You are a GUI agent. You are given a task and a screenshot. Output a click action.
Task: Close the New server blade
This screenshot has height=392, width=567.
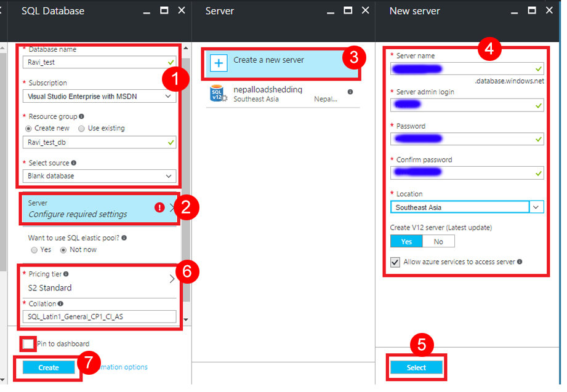tap(549, 10)
